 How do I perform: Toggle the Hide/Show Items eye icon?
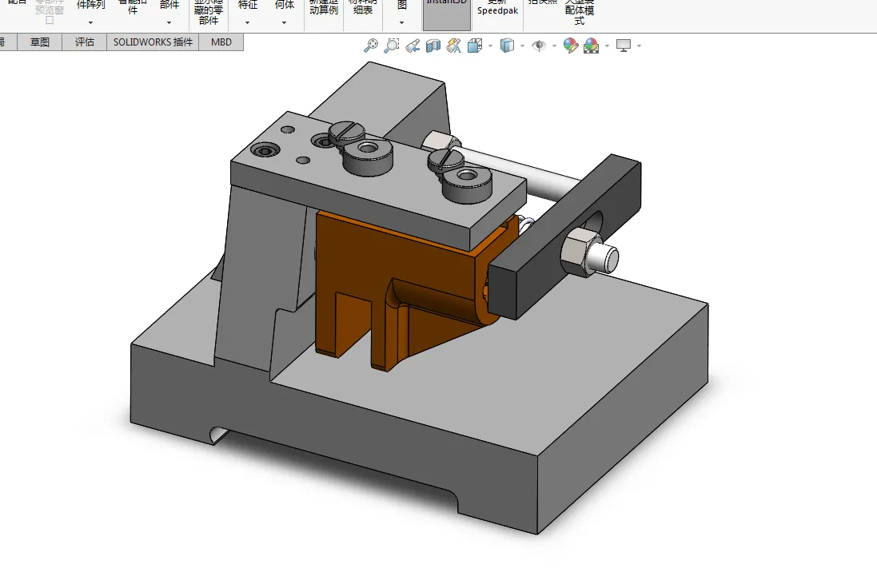[539, 46]
